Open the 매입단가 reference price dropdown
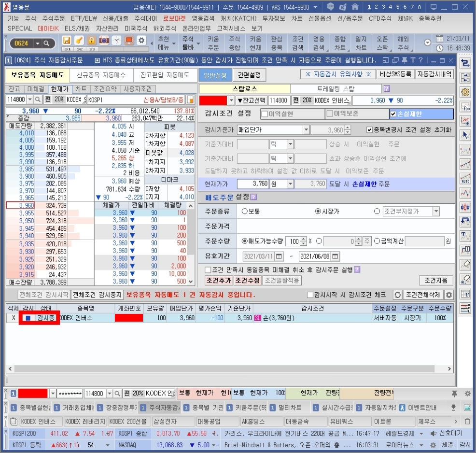Viewport: 476px width, 453px height. pos(306,130)
